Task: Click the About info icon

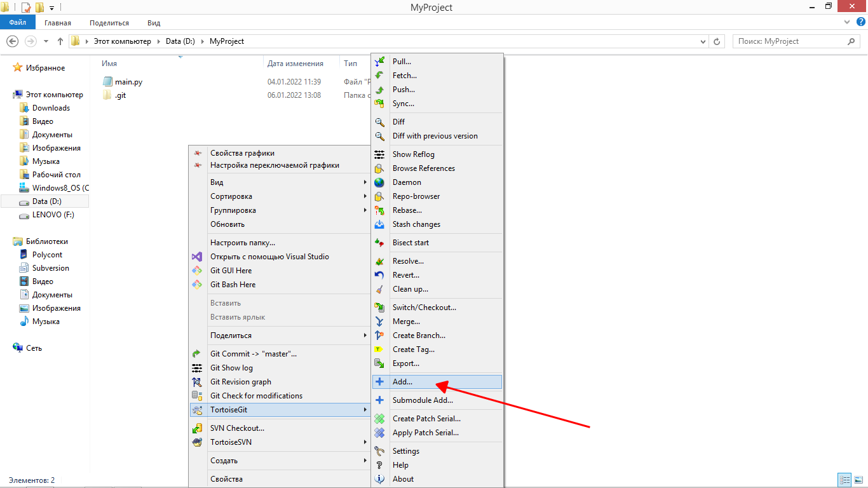Action: pyautogui.click(x=380, y=479)
